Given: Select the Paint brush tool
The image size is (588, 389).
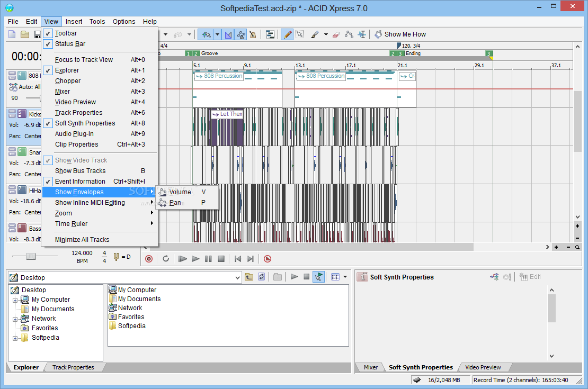Looking at the screenshot, I should pos(315,35).
